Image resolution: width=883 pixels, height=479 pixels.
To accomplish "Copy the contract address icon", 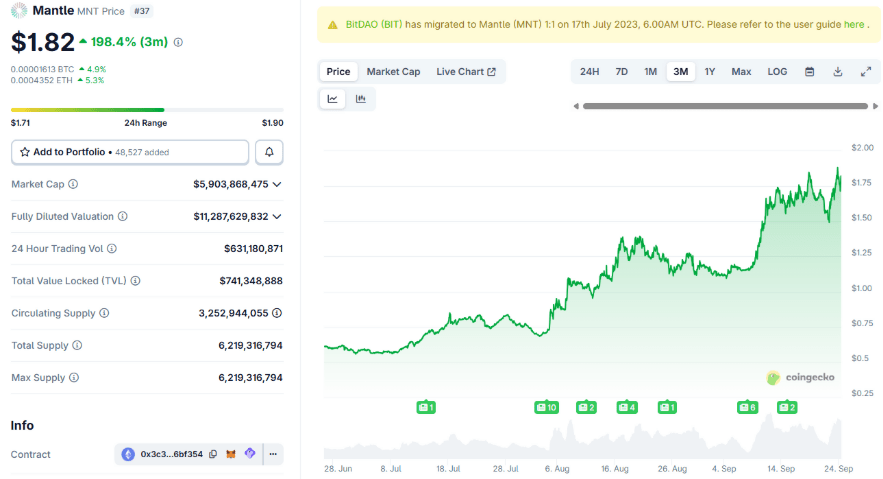I will 213,454.
